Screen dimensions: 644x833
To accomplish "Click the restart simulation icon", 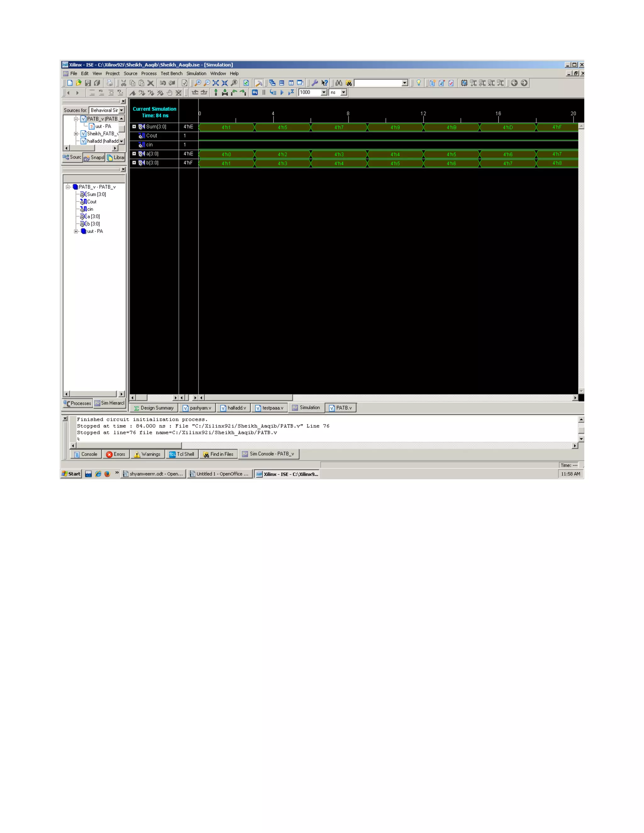I will pos(255,92).
